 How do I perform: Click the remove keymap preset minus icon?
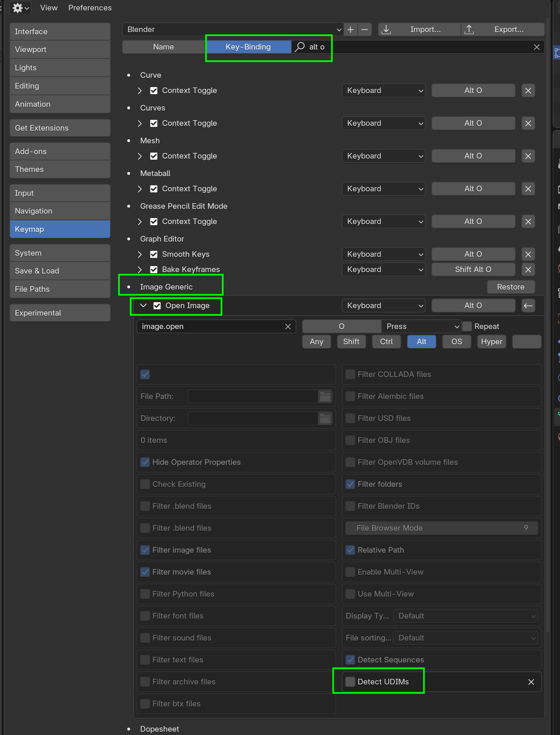tap(364, 29)
